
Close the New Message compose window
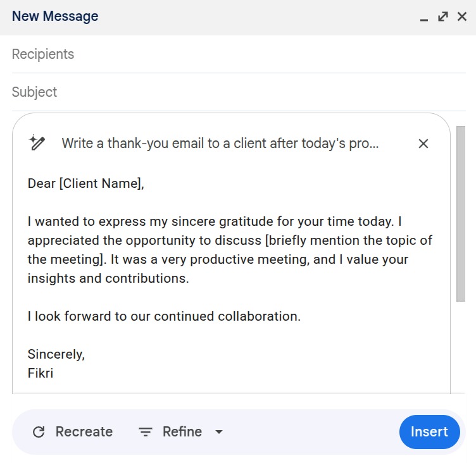[x=462, y=16]
